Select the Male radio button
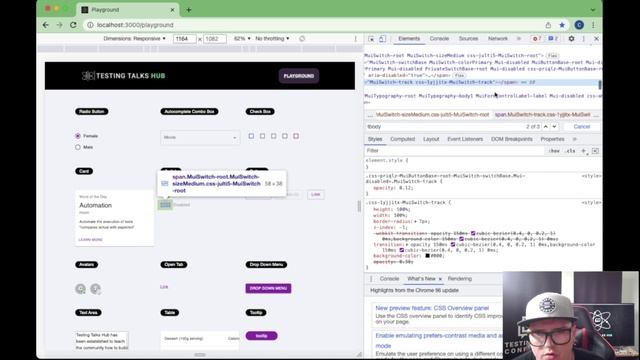Screen dimensions: 640x360 (x=78, y=147)
